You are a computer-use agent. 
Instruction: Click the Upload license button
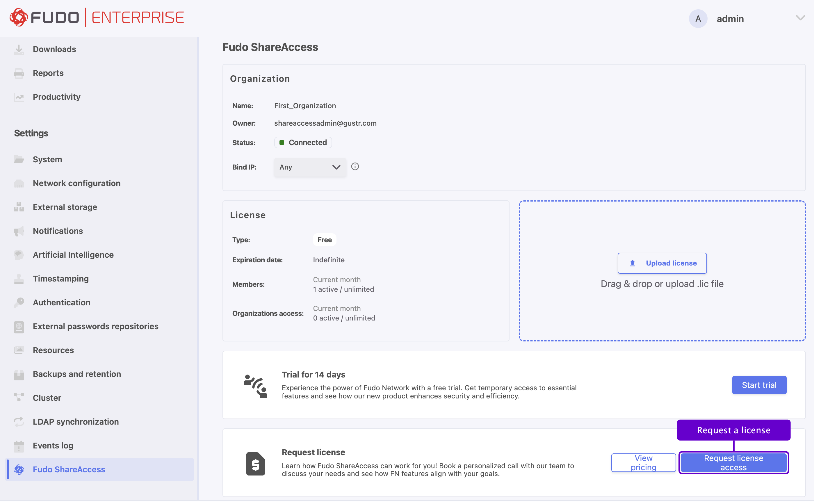click(662, 263)
